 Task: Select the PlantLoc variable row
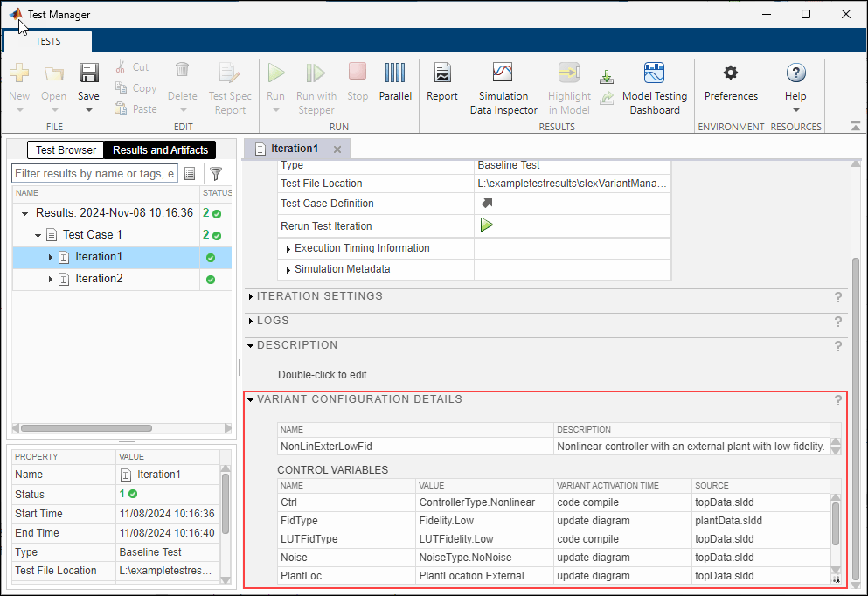point(553,576)
